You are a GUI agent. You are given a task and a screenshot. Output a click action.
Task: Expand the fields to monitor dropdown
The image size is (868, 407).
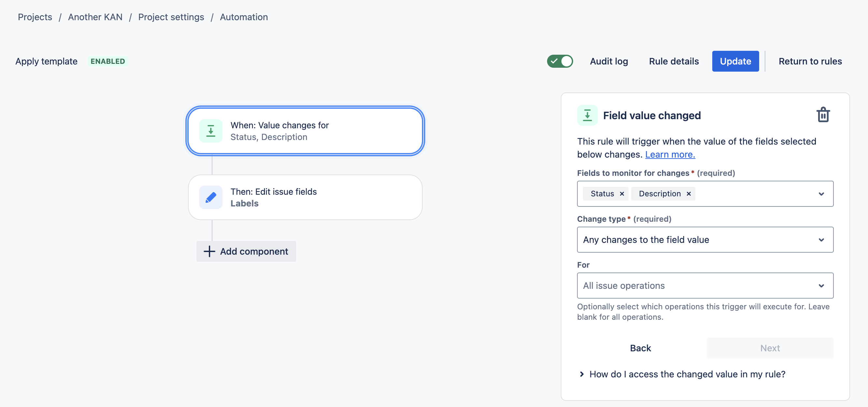pos(822,193)
